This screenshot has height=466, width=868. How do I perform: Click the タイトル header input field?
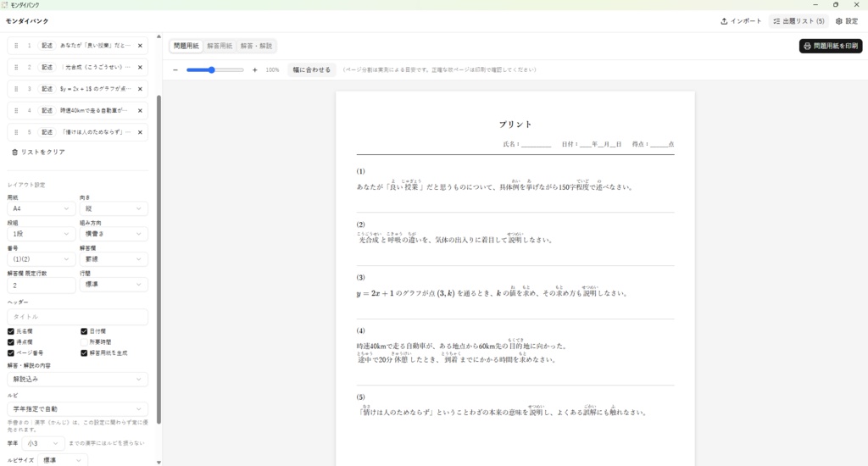tap(77, 317)
